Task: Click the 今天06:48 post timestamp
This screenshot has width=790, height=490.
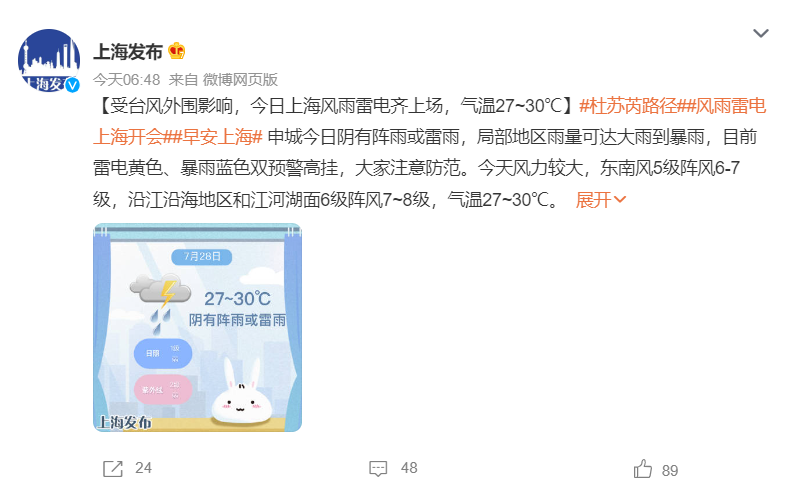Action: 126,80
